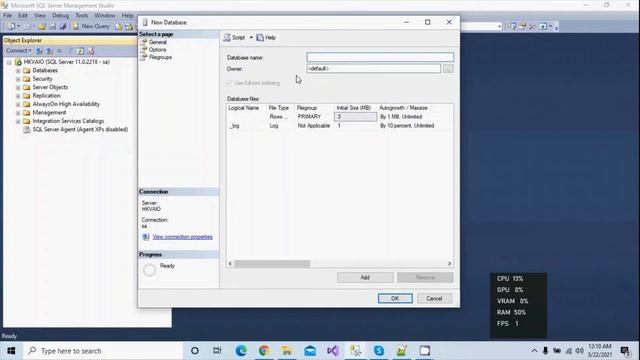This screenshot has height=360, width=640.
Task: Open database selector dropdown in main toolbar
Action: point(499,27)
